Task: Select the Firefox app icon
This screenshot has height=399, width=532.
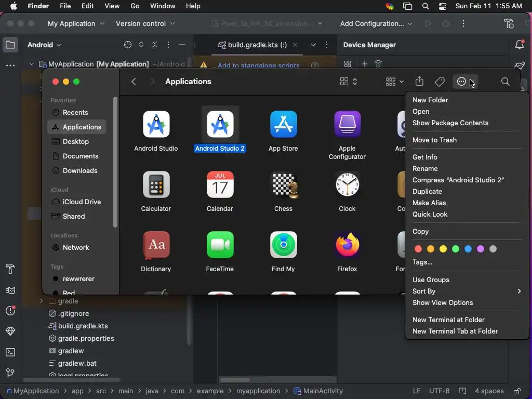Action: [347, 245]
